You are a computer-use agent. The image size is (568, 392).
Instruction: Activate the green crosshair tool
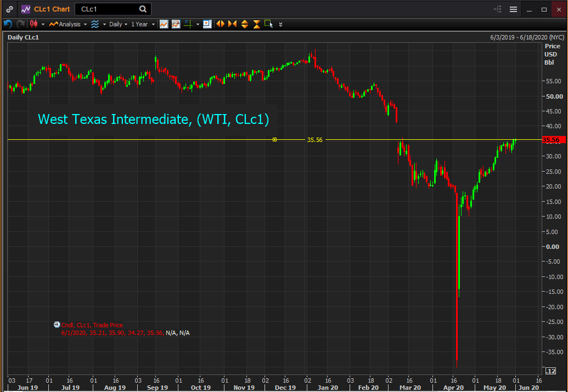point(188,24)
